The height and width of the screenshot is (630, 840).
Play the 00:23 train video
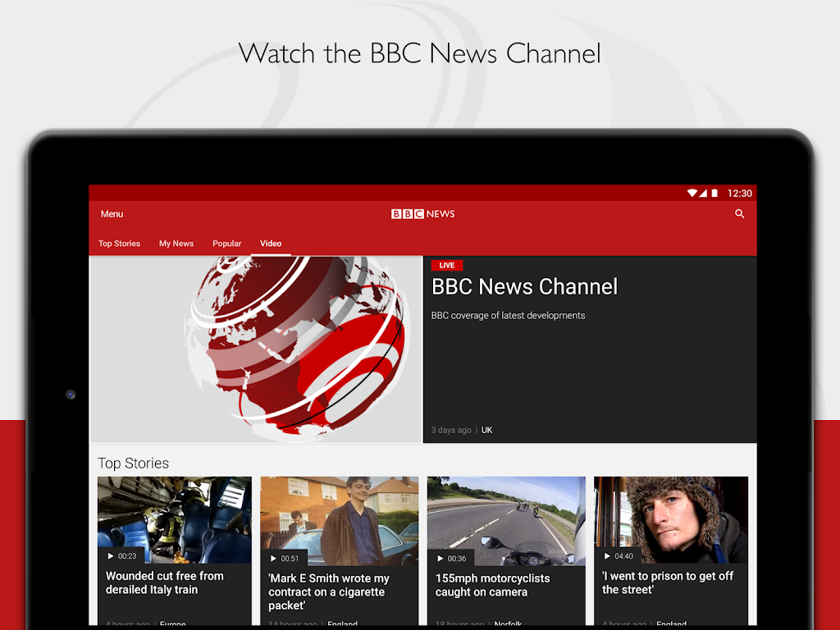tap(121, 556)
